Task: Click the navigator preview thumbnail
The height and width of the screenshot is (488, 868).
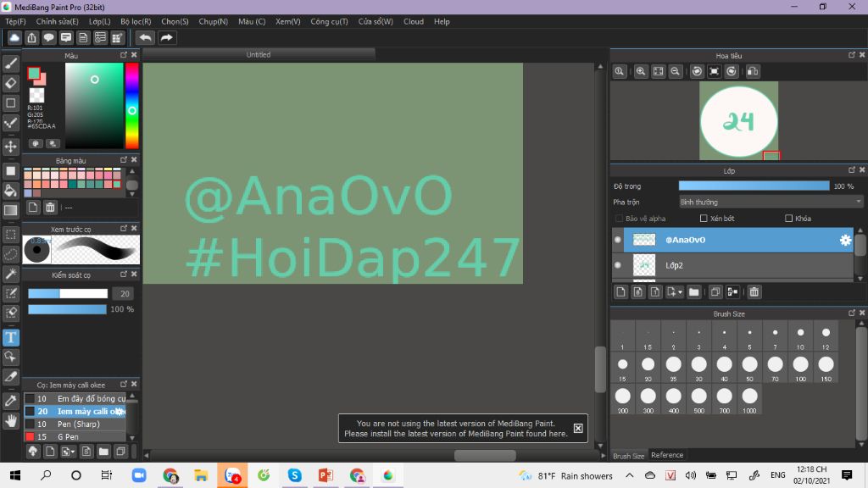Action: click(x=738, y=121)
